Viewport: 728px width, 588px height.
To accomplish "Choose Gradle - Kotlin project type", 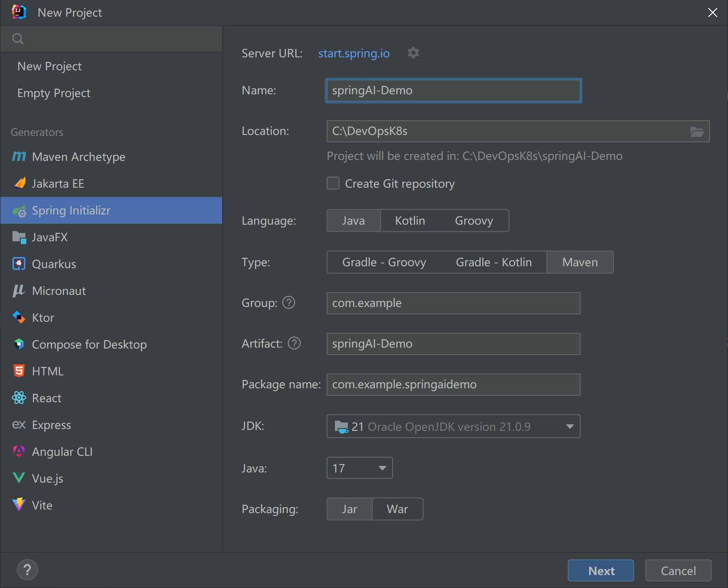I will pyautogui.click(x=493, y=262).
